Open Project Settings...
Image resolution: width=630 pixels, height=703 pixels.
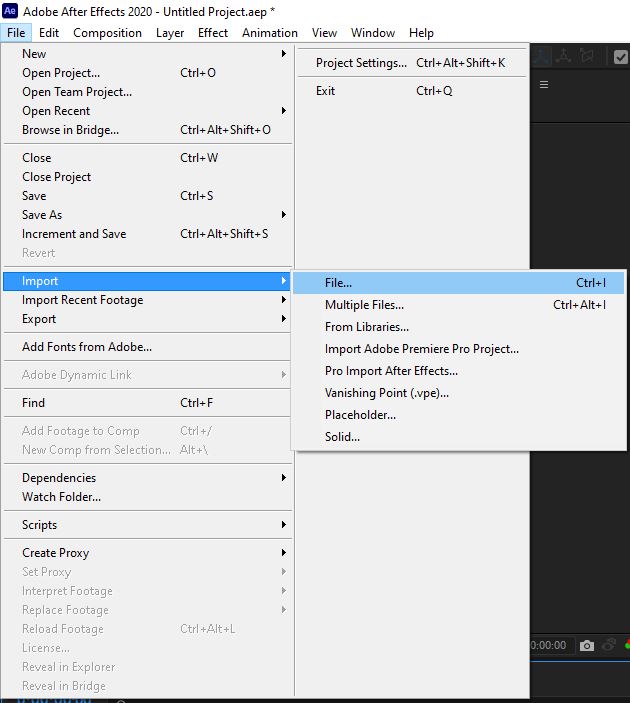(412, 63)
